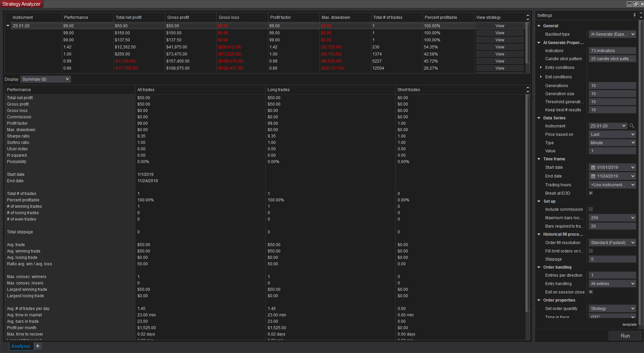
Task: Click the calendar icon in the End date field
Action: click(x=593, y=176)
